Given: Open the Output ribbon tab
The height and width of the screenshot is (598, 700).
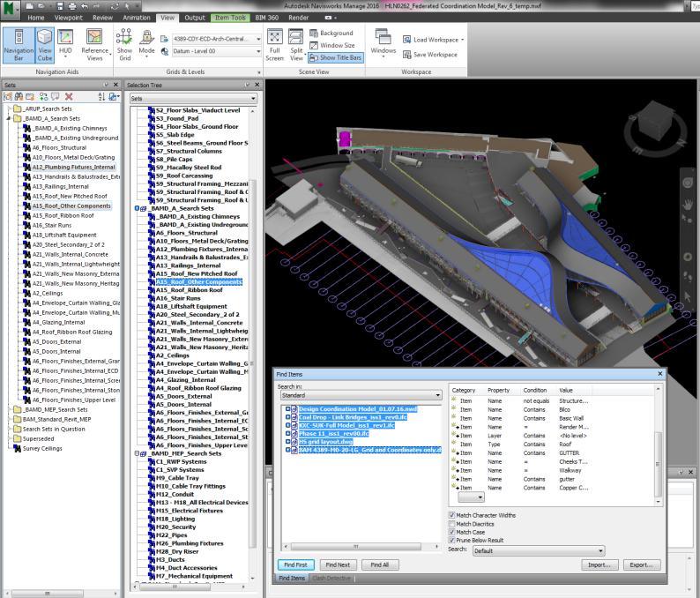Looking at the screenshot, I should 195,18.
